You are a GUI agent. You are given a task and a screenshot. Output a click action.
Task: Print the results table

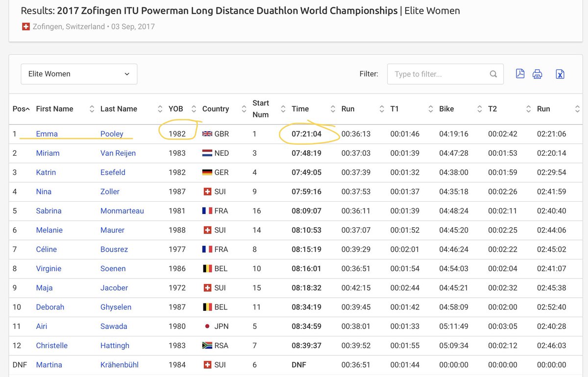coord(537,74)
